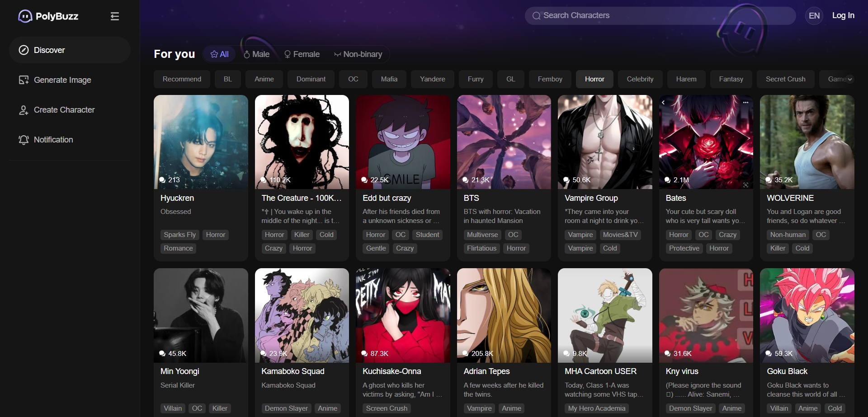Image resolution: width=868 pixels, height=417 pixels.
Task: Click the Multiverse tag on BTS card
Action: [x=482, y=235]
